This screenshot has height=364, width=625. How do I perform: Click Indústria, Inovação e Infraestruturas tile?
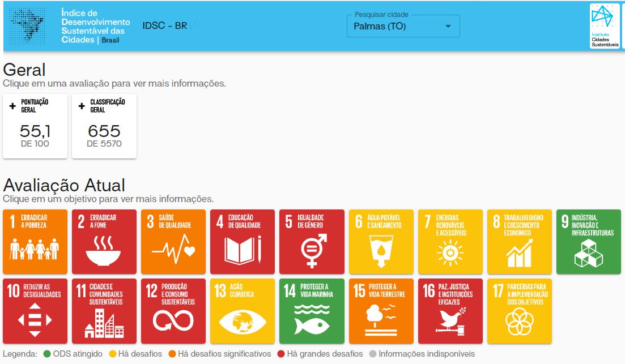[x=589, y=242]
